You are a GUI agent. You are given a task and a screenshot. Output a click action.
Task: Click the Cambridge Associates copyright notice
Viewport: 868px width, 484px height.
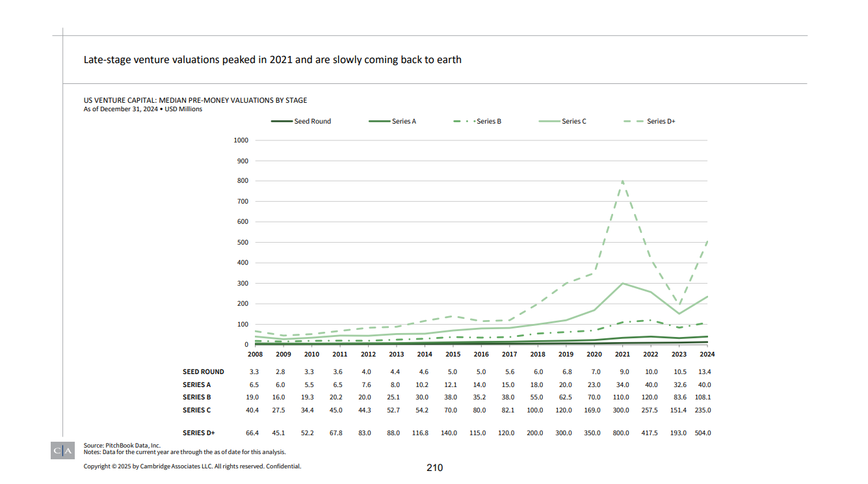click(x=192, y=466)
